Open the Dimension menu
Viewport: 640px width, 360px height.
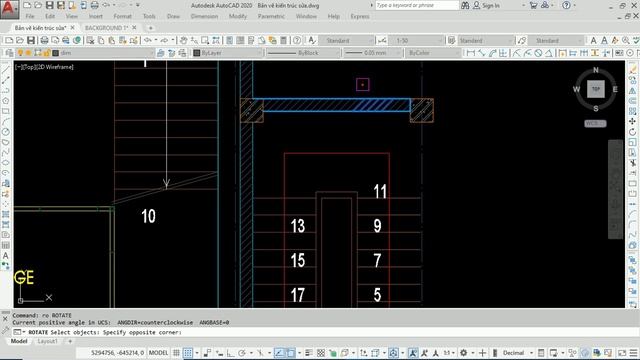tap(204, 16)
